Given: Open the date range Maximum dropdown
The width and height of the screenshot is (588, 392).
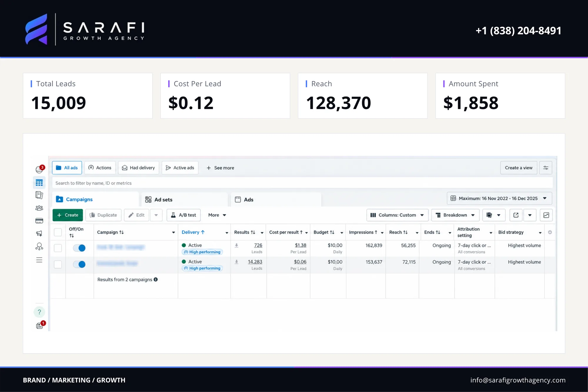Looking at the screenshot, I should [499, 198].
